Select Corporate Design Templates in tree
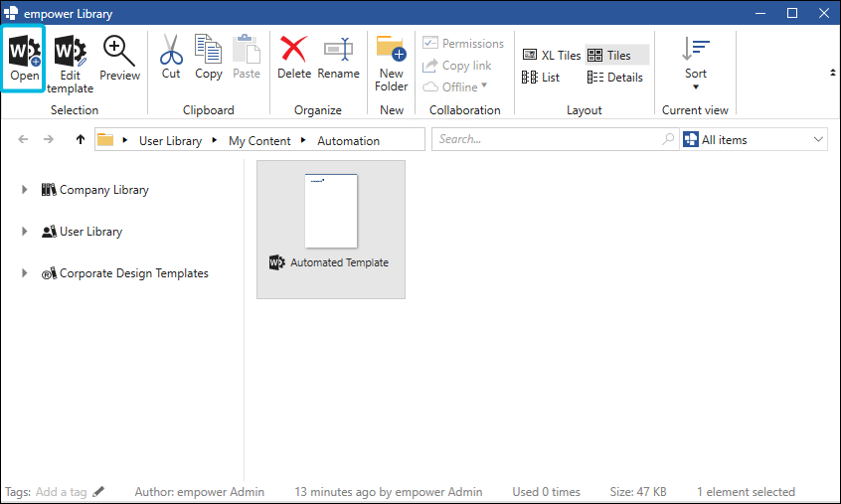 125,273
